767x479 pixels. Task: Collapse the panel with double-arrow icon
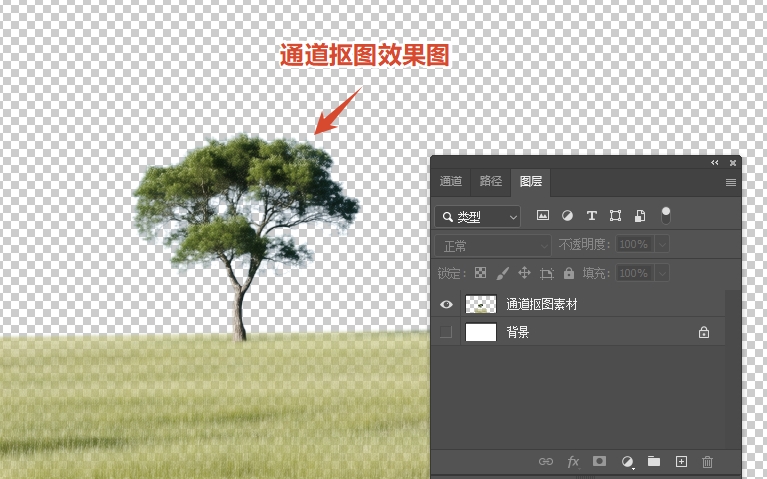[x=715, y=162]
